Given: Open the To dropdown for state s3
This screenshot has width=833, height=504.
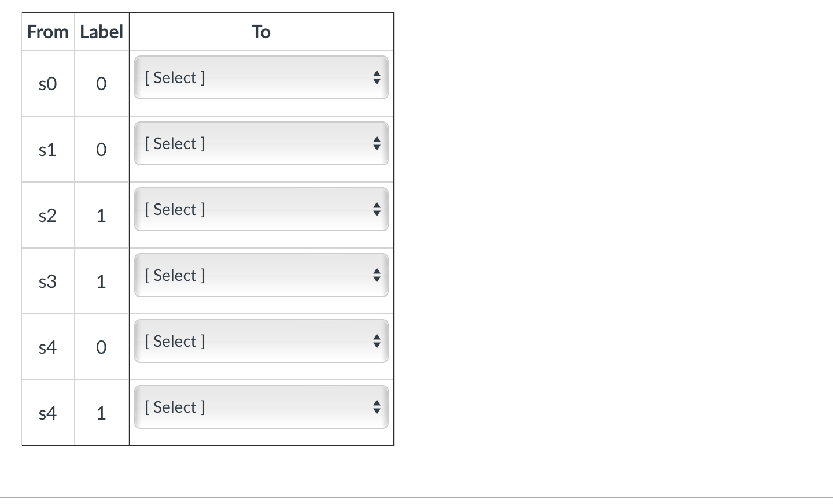Looking at the screenshot, I should [261, 275].
